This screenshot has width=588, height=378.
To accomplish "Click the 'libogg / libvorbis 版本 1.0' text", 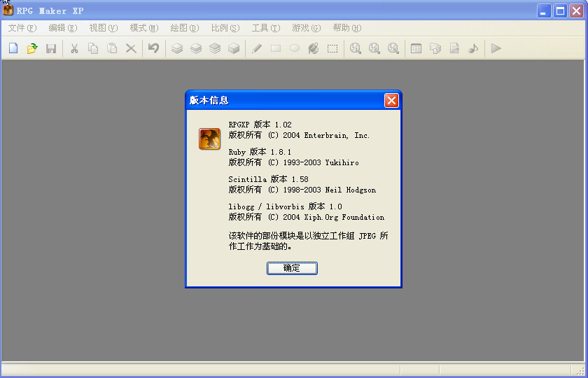I will point(286,206).
